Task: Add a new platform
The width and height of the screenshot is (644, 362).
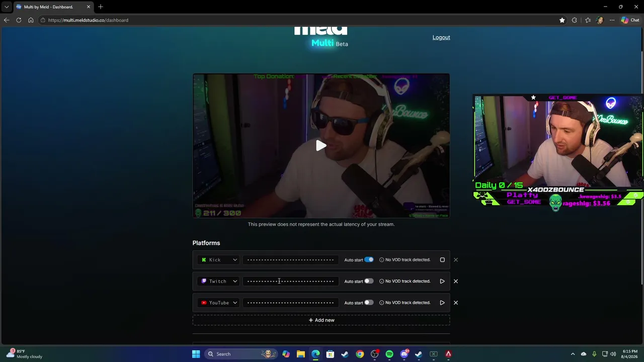Action: pos(321,320)
